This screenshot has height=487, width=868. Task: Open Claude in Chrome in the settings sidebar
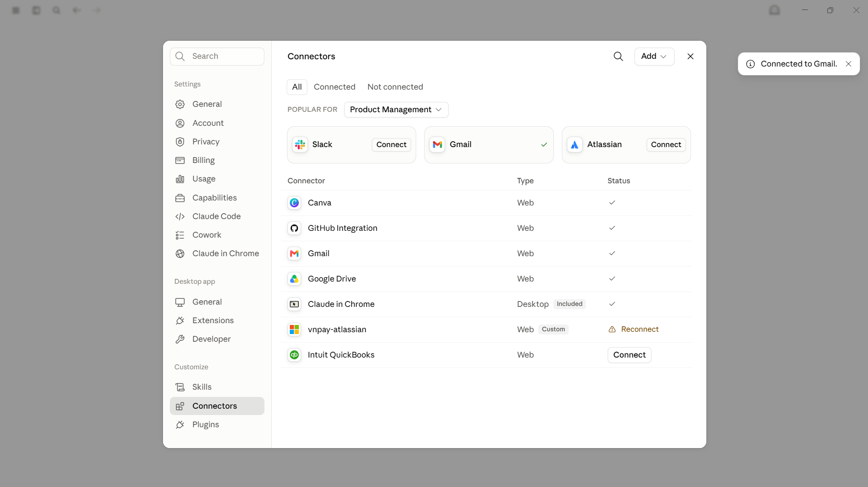(217, 253)
